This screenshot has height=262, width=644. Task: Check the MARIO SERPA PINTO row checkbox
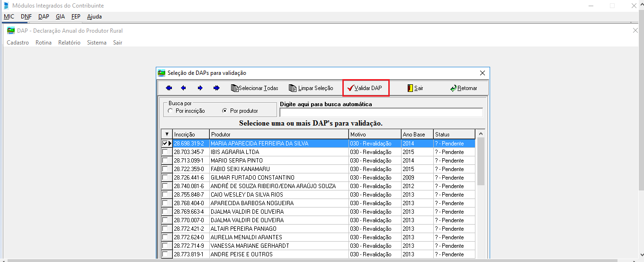click(x=165, y=161)
